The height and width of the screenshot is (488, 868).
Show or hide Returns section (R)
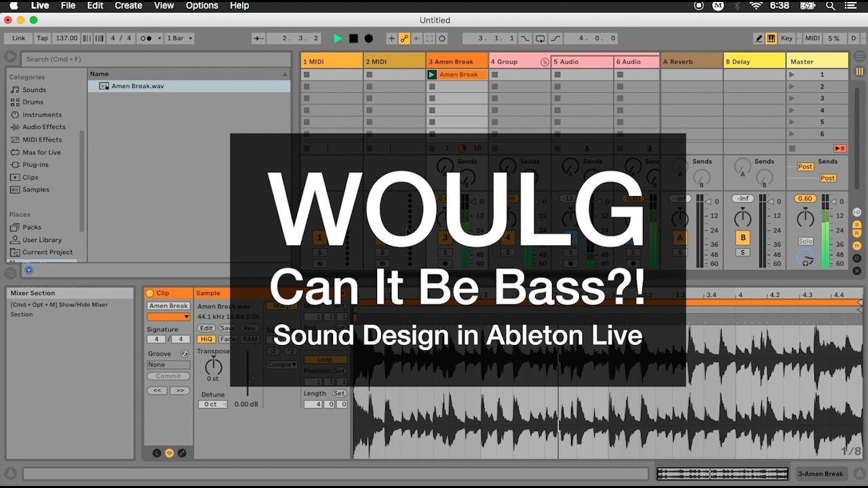click(857, 233)
